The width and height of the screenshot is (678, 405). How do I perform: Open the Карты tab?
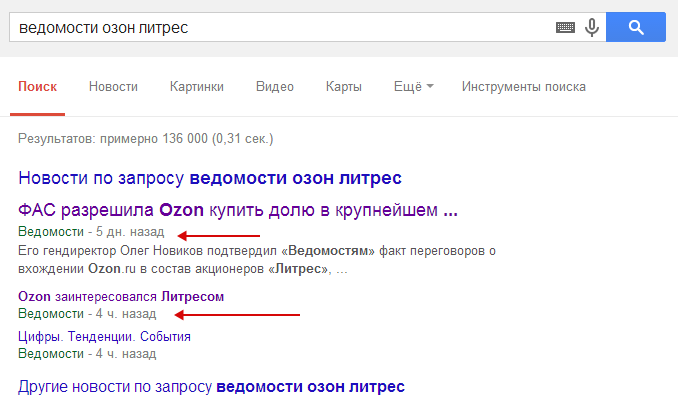coord(344,87)
